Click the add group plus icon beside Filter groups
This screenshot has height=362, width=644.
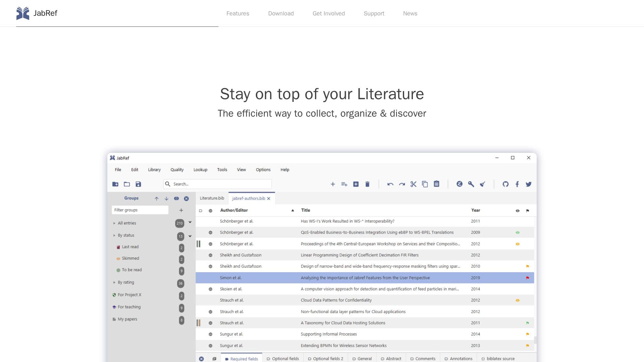[x=181, y=210]
